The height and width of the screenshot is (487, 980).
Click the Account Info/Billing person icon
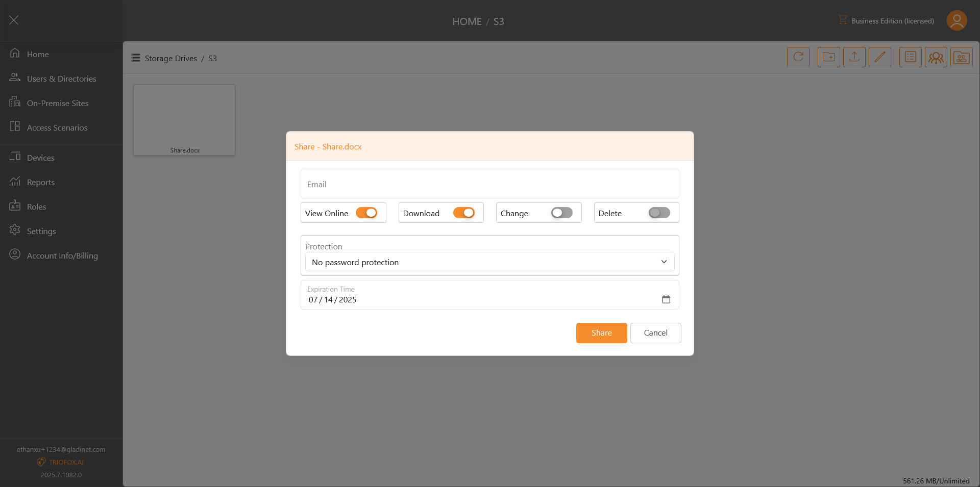[x=15, y=254]
